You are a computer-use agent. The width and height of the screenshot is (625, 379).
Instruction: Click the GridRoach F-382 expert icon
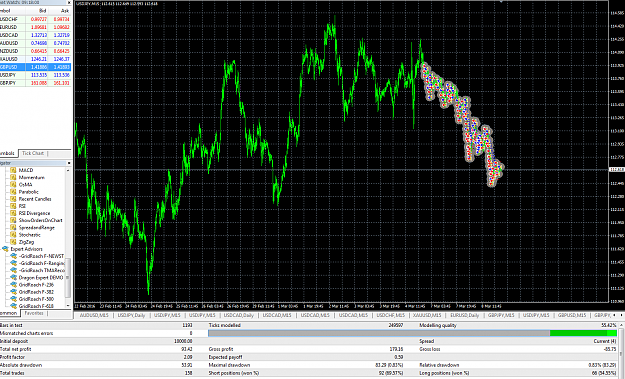click(x=13, y=292)
